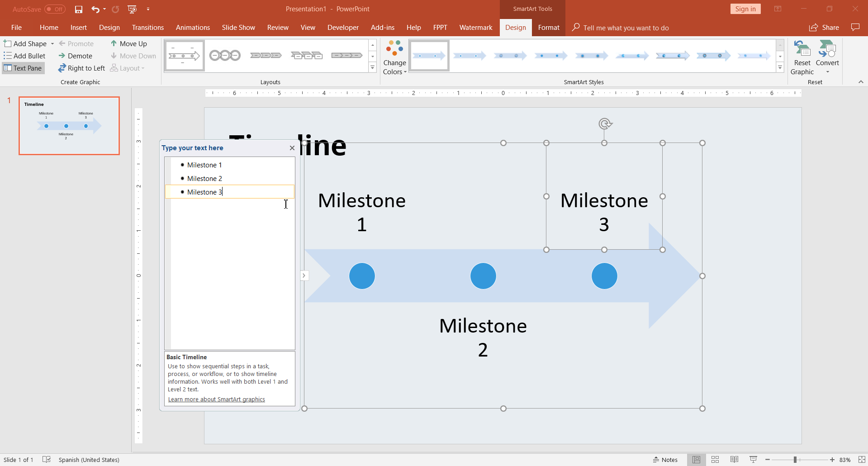Expand the Add Shape dropdown
The image size is (868, 466).
click(x=52, y=43)
